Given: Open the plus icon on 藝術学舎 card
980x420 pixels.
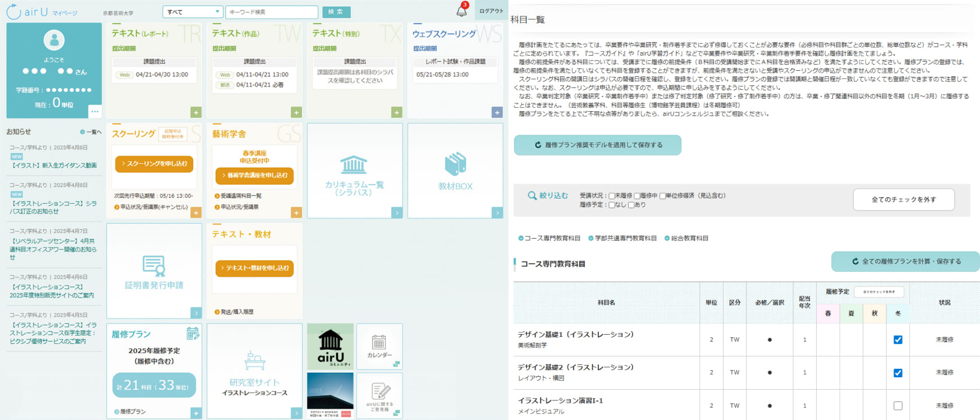Looking at the screenshot, I should pyautogui.click(x=296, y=212).
